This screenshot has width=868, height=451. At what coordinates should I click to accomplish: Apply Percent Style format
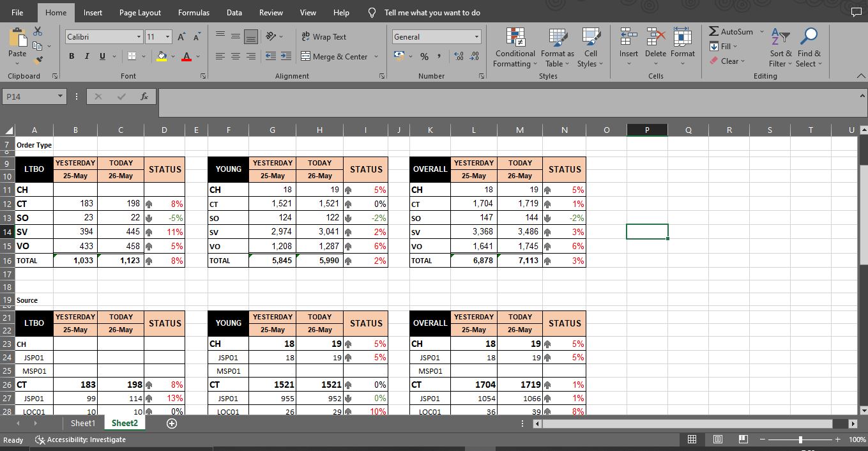click(424, 57)
